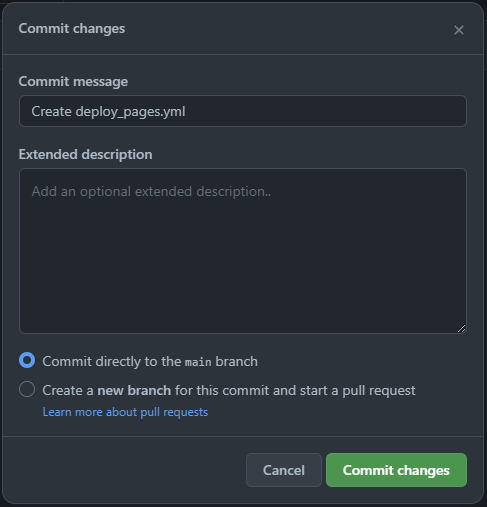Click 'Create a new branch for this commit' label text
Viewport: 487px width, 507px height.
click(x=229, y=390)
